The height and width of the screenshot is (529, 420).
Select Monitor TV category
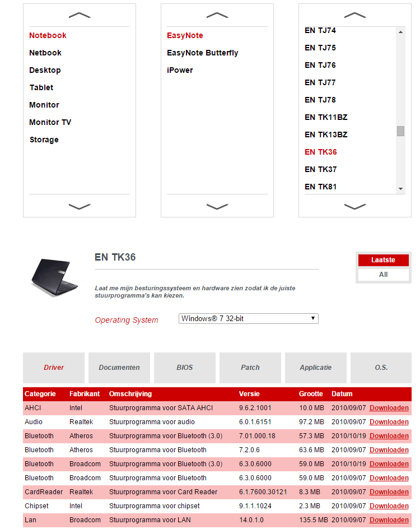(50, 123)
